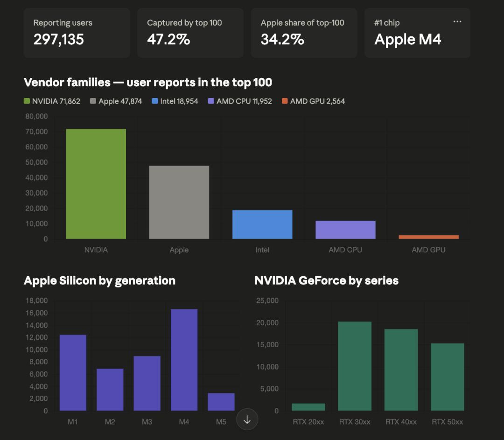This screenshot has height=440, width=504.
Task: Toggle the Intel 18,954 legend entry
Action: coord(175,101)
